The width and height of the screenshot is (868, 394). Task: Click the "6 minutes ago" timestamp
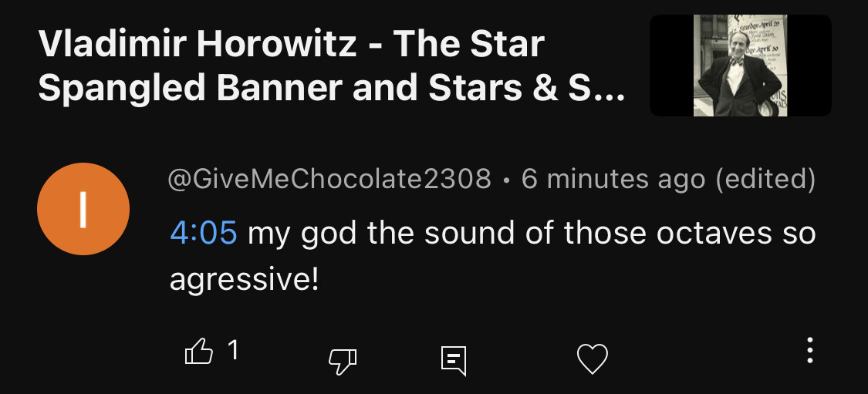tap(613, 180)
